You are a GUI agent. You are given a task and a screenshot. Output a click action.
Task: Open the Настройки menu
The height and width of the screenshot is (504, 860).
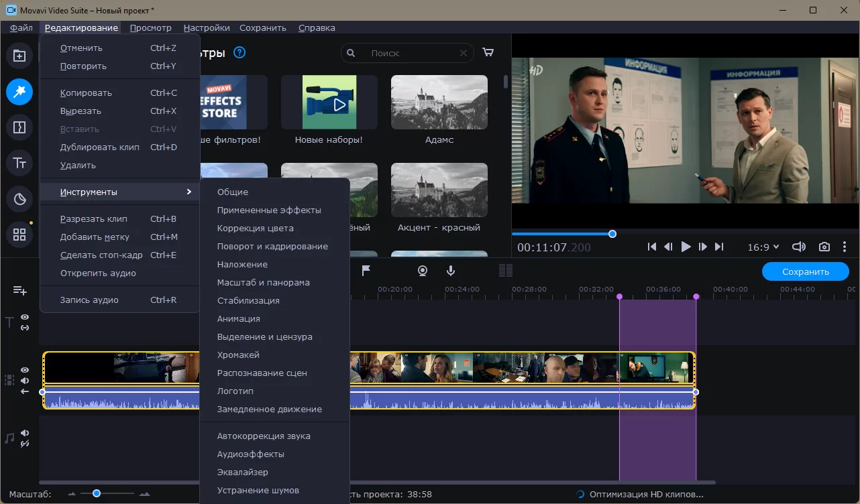207,27
